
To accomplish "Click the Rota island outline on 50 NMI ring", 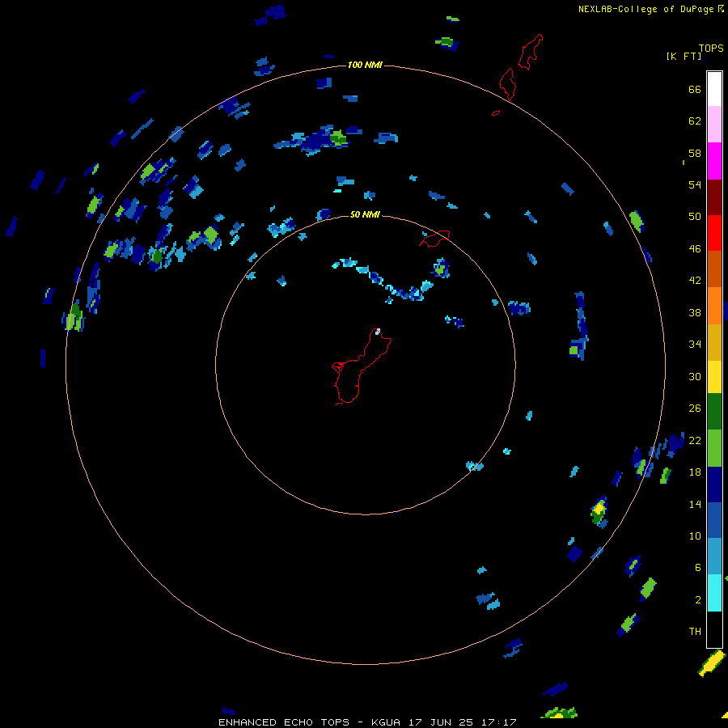I will click(x=434, y=238).
